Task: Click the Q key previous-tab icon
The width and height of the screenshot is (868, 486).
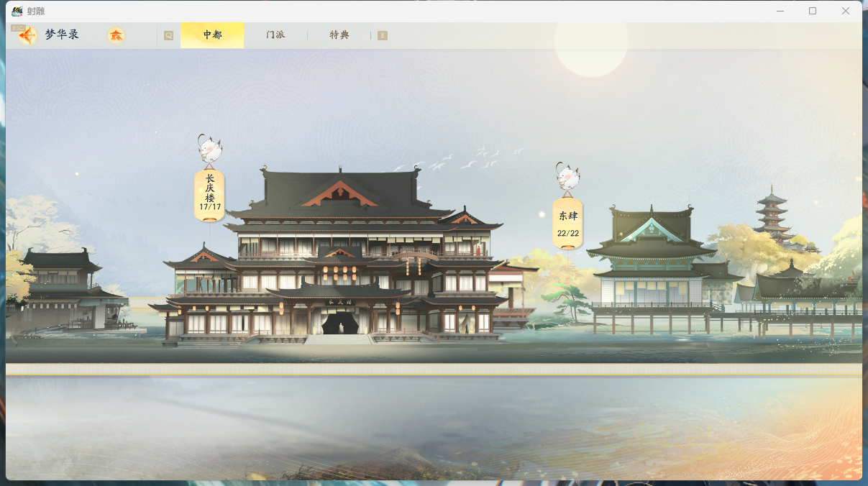Action: coord(168,35)
